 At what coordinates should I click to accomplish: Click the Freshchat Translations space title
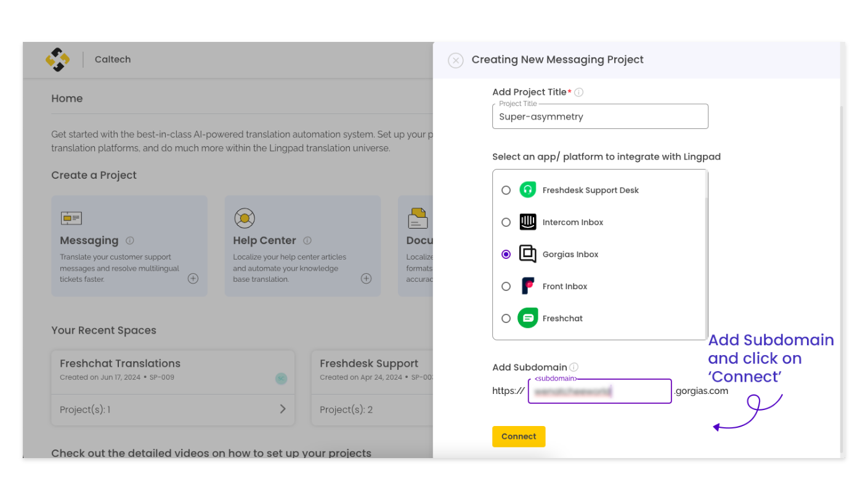pyautogui.click(x=120, y=364)
